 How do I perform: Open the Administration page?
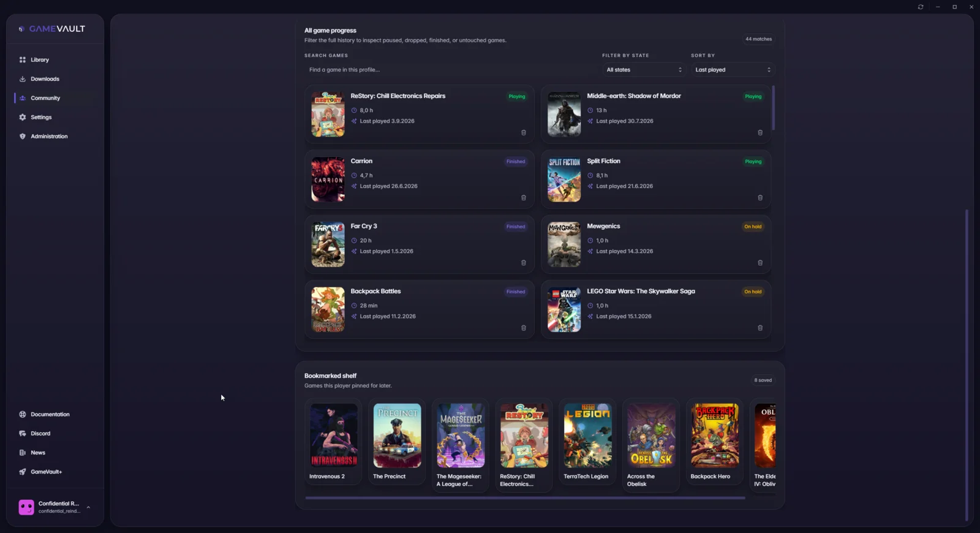55,136
